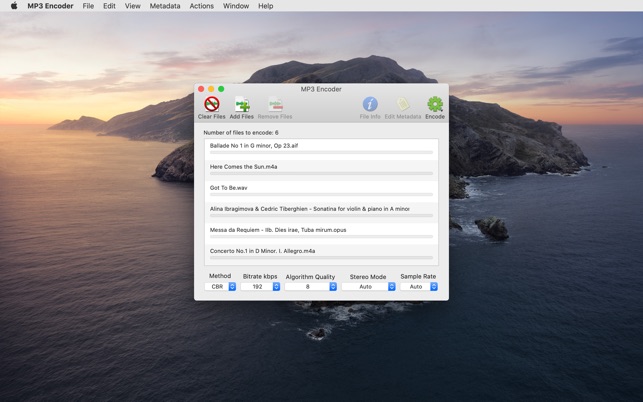Open the MP3 Encoder application menu
This screenshot has height=402, width=643.
(x=50, y=6)
